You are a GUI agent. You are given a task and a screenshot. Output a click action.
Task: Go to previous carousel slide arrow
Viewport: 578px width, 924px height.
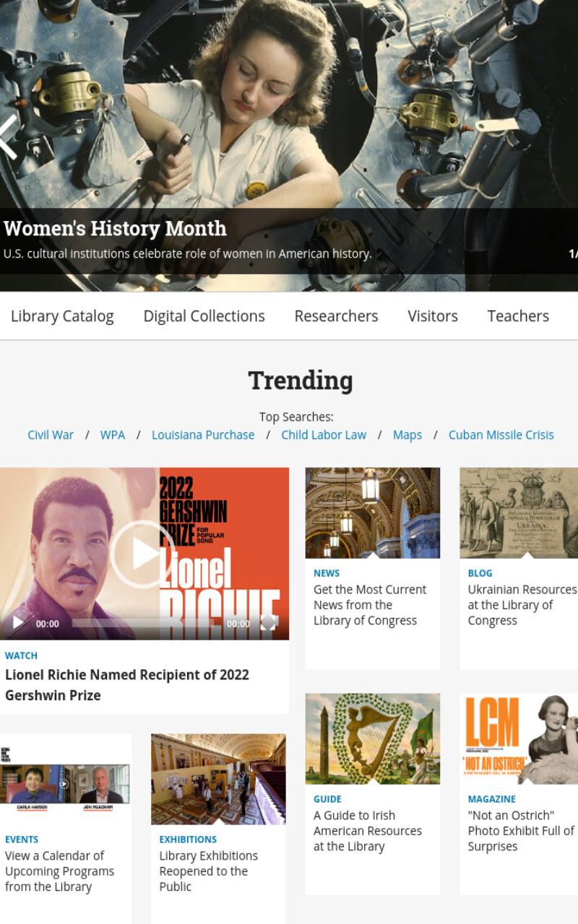(x=7, y=136)
